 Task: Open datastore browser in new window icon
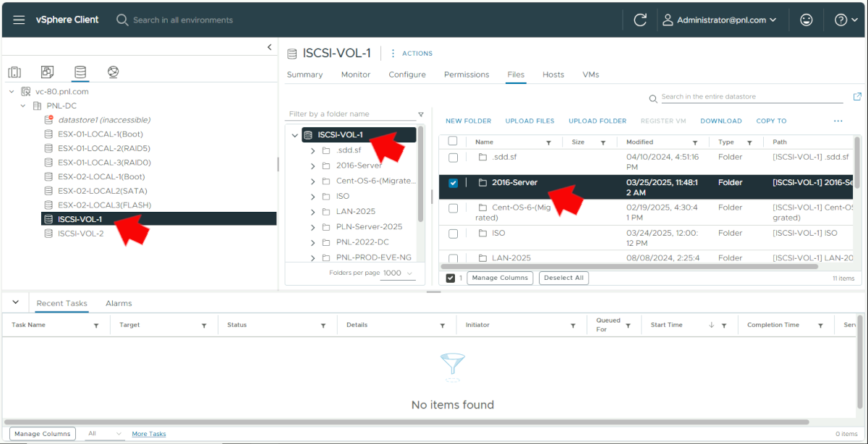point(857,97)
